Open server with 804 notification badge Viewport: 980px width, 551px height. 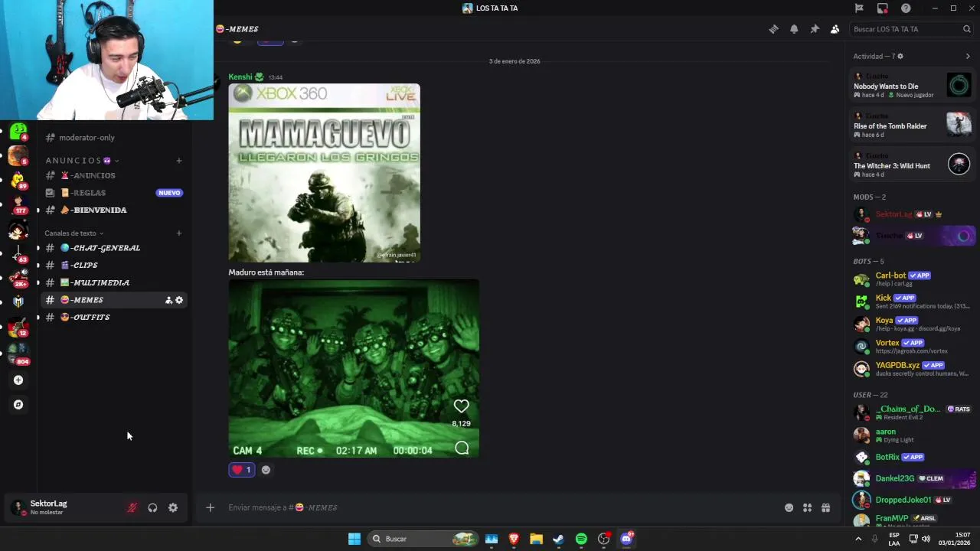point(18,354)
